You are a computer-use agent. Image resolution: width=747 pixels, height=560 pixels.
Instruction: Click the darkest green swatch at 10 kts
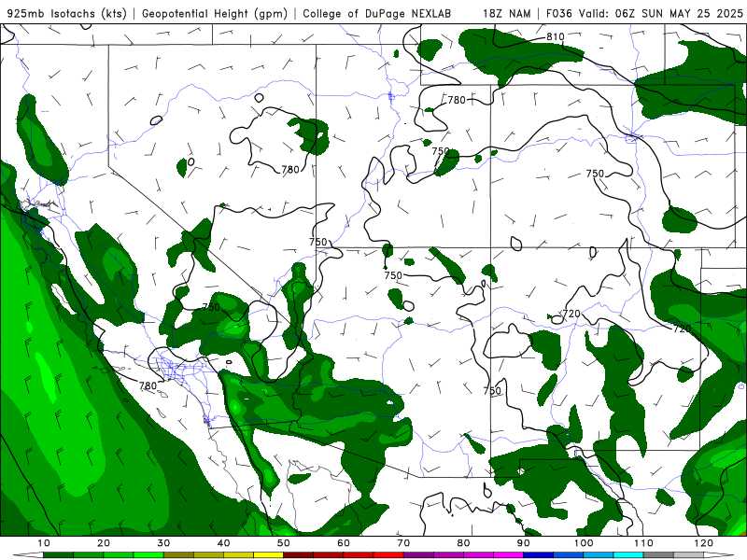pyautogui.click(x=58, y=555)
